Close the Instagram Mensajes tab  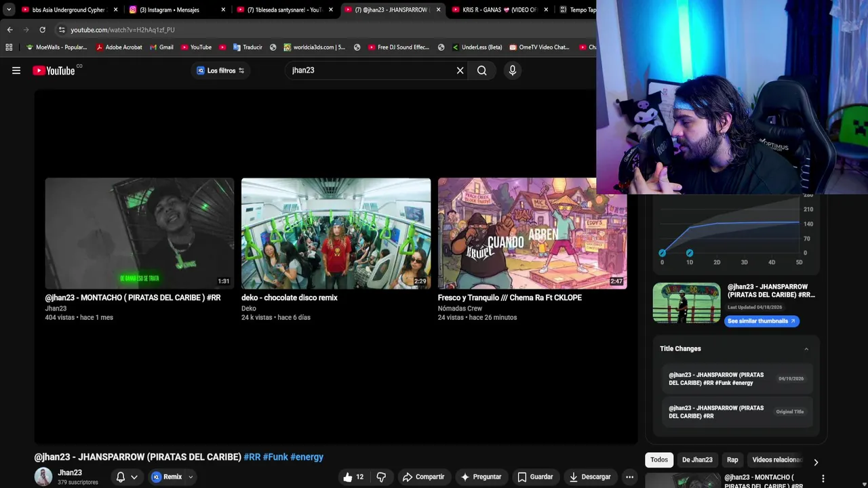tap(223, 9)
